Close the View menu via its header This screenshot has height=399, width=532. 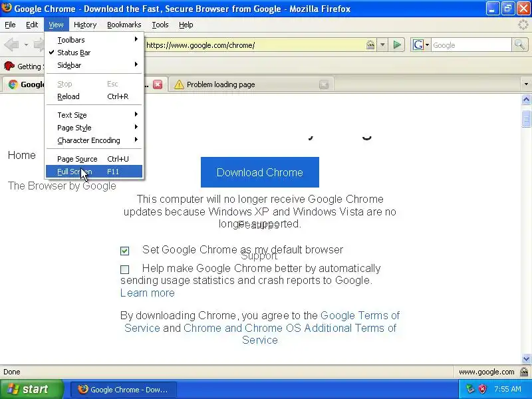pyautogui.click(x=56, y=25)
